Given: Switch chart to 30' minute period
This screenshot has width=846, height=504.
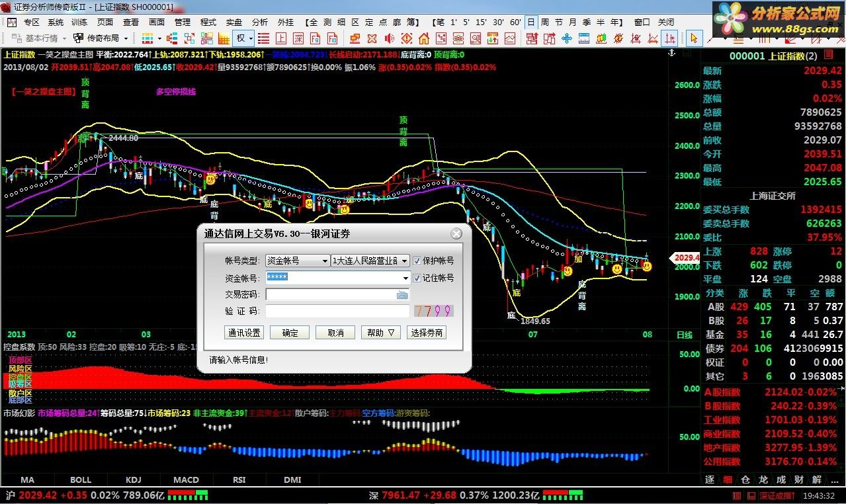Looking at the screenshot, I should [x=499, y=22].
